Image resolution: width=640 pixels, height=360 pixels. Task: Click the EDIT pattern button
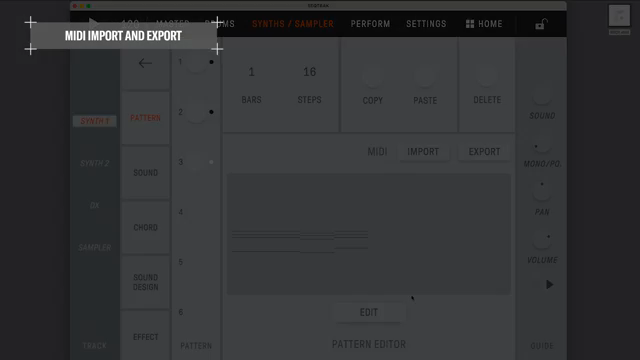(x=369, y=313)
